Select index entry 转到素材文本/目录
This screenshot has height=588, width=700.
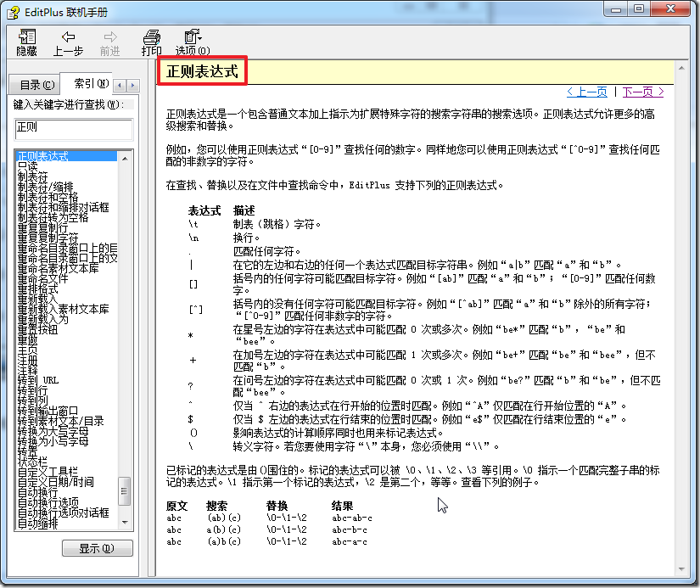(61, 421)
